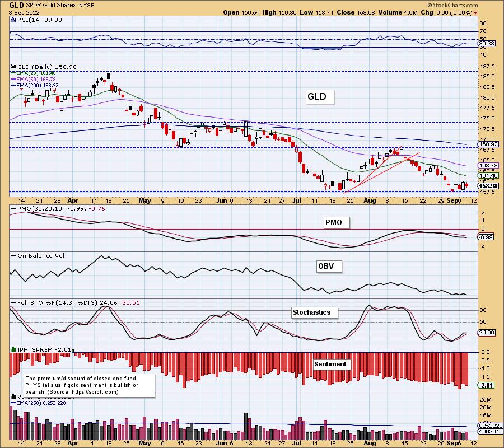
Task: Click the Stochastics annotation box
Action: (x=314, y=312)
